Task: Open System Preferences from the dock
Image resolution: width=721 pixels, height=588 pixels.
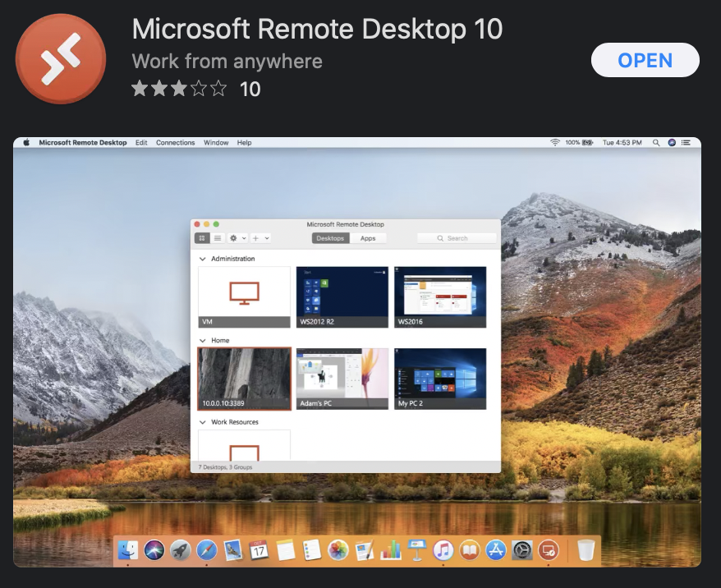Action: click(x=522, y=550)
